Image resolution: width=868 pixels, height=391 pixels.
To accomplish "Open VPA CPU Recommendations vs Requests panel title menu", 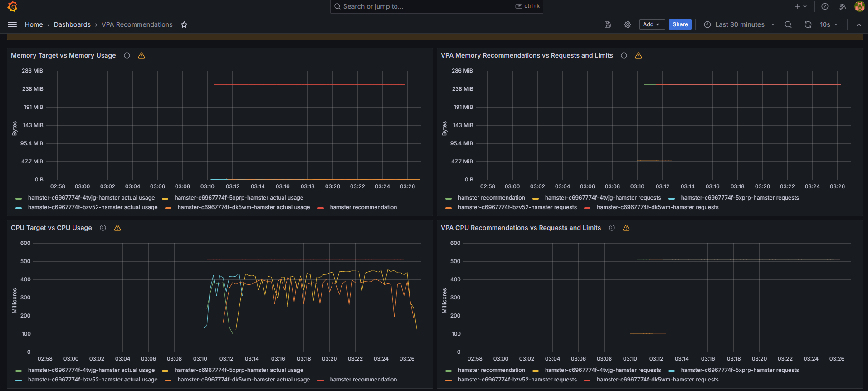I will 521,228.
